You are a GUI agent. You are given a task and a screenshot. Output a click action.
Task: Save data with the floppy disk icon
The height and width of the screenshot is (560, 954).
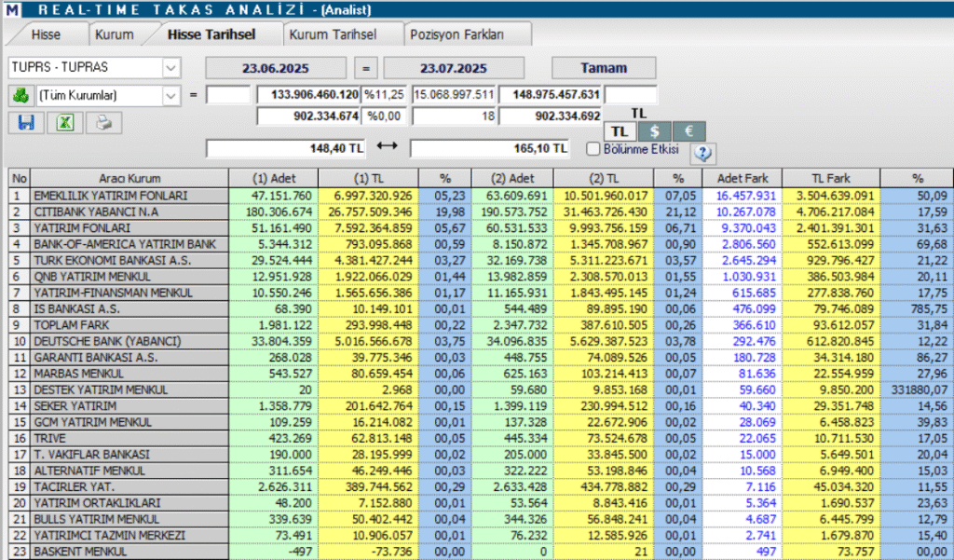[26, 122]
